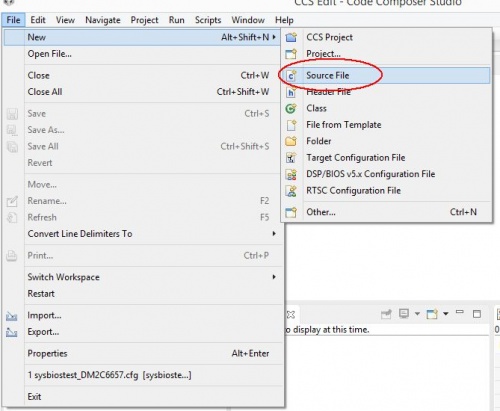Click the pin console icon
500x411 pixels.
pos(386,314)
